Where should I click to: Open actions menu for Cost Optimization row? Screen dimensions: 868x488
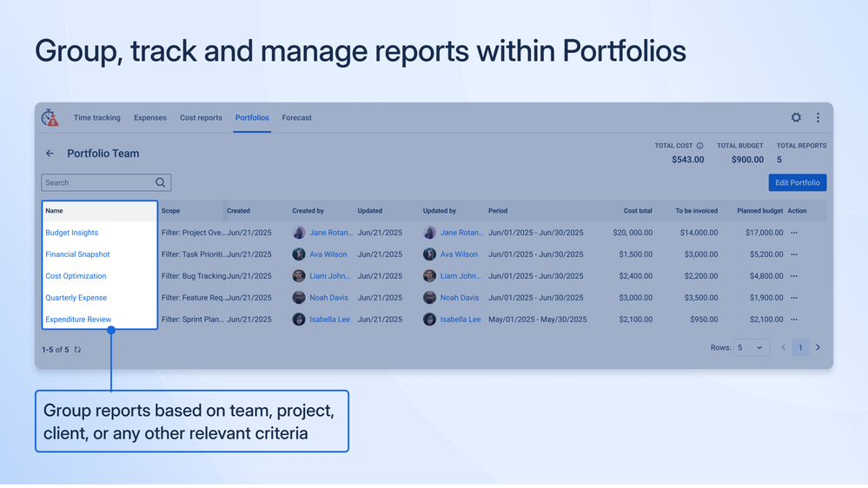[x=794, y=276]
